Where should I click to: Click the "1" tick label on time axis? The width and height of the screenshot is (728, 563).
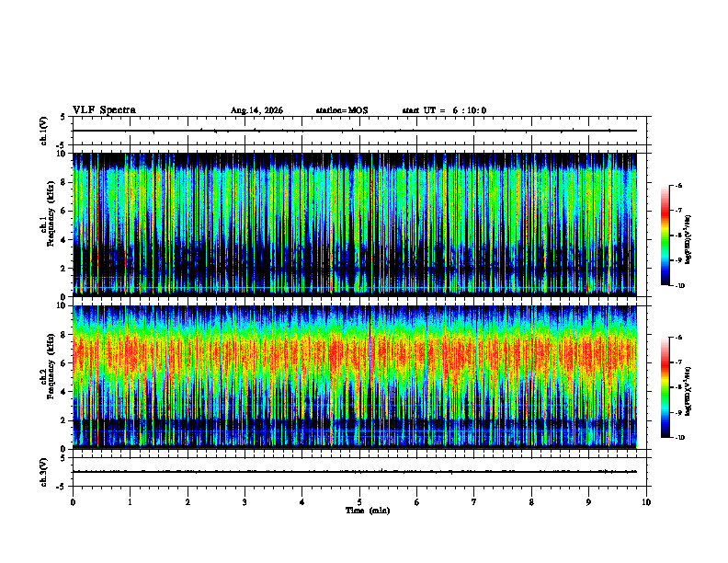(x=130, y=502)
